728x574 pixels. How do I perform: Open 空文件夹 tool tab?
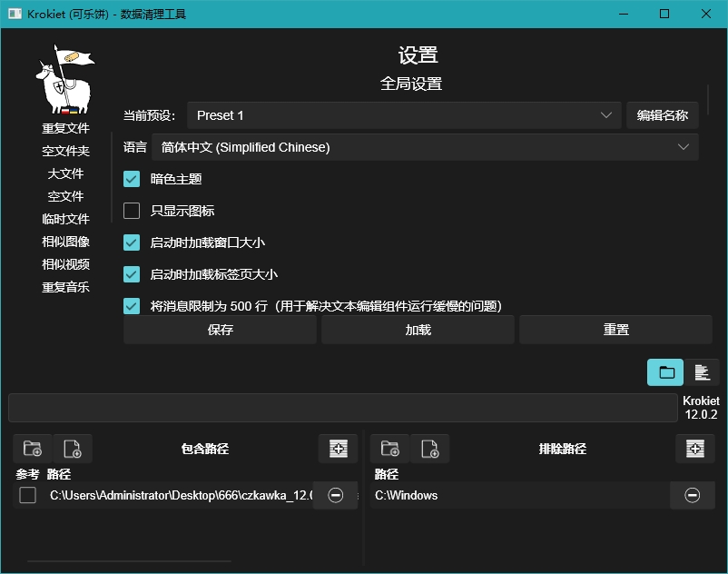pos(65,151)
